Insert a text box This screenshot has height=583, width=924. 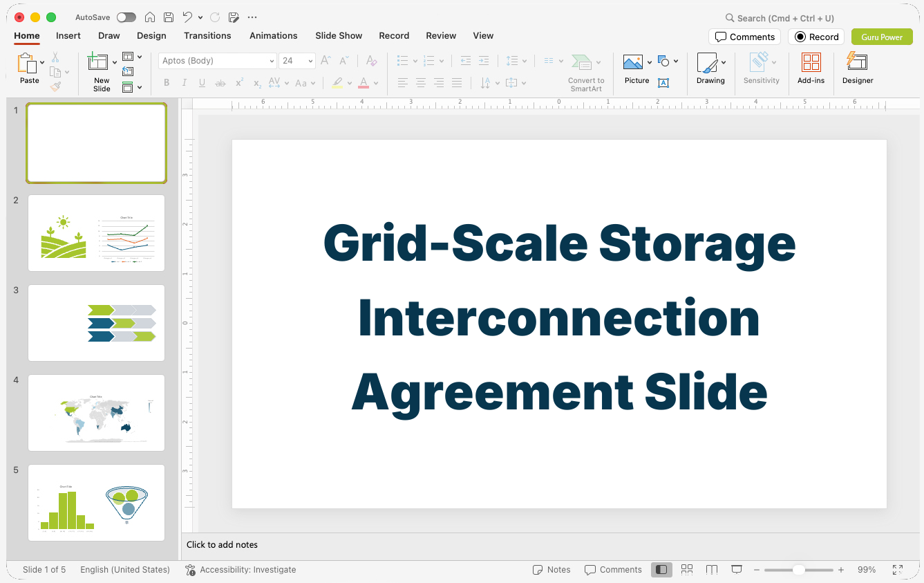click(x=663, y=83)
